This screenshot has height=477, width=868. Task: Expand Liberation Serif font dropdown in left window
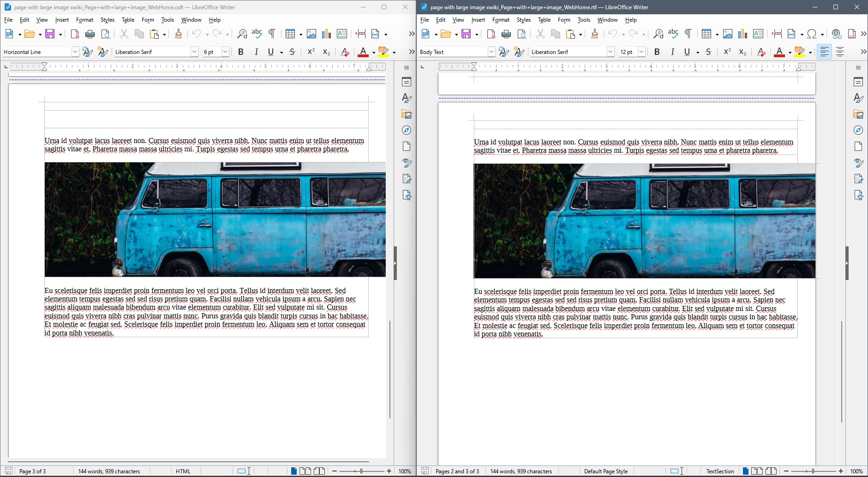point(194,52)
